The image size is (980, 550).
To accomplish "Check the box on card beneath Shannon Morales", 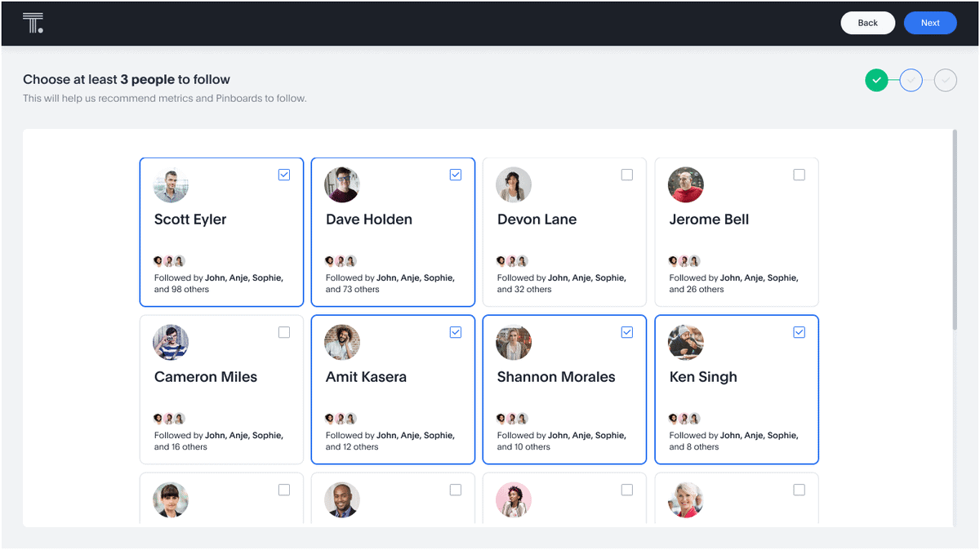I will [627, 490].
